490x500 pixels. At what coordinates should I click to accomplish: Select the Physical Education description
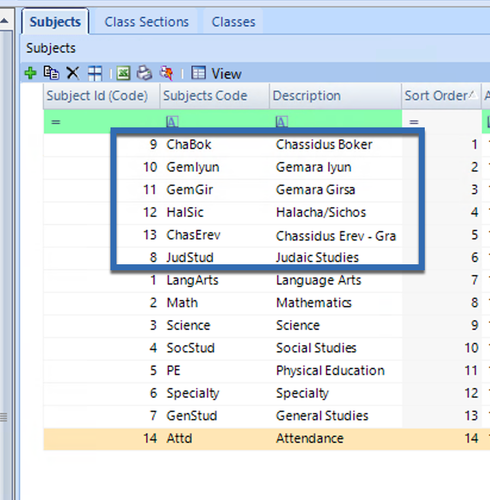[x=335, y=371]
